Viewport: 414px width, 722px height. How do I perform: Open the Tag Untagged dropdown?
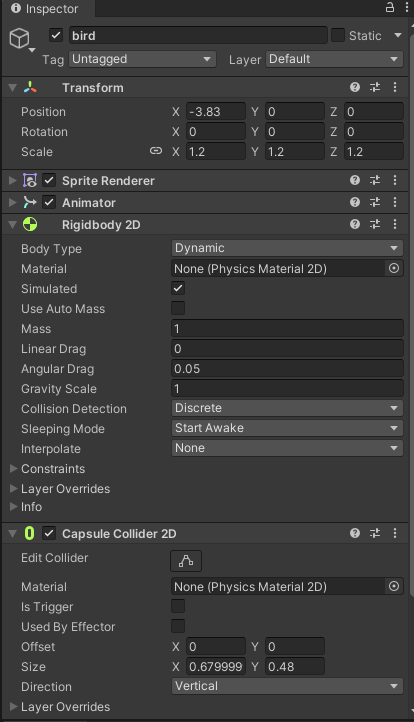[142, 59]
